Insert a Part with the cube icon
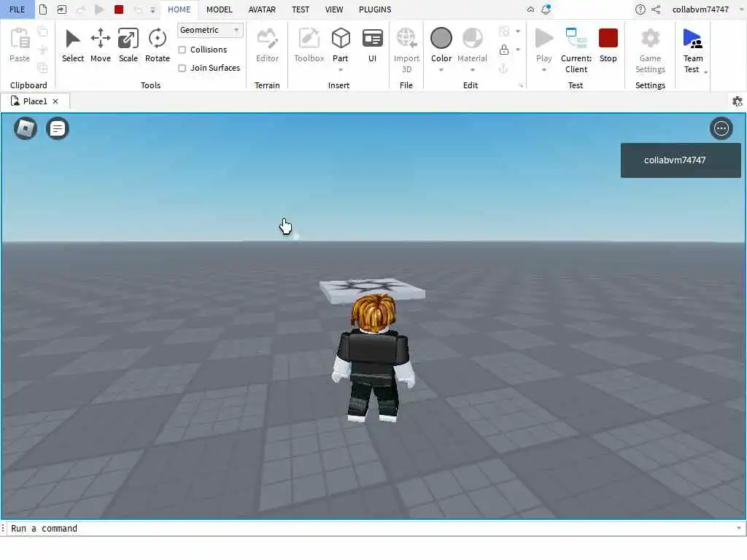 click(x=341, y=39)
